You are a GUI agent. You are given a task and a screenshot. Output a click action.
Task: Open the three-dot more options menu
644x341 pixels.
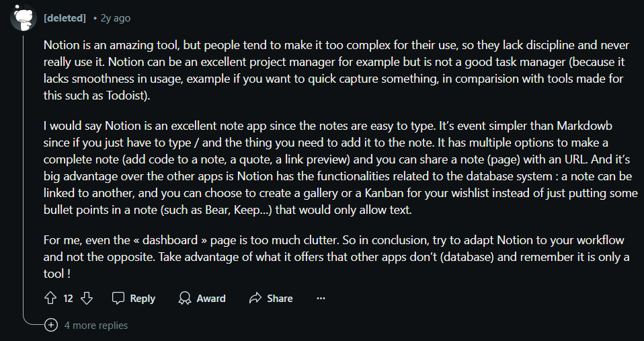pyautogui.click(x=321, y=298)
